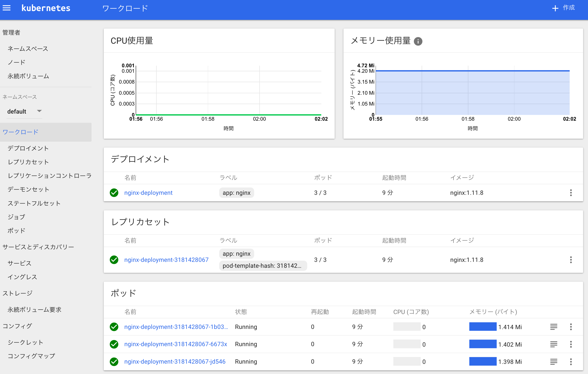Open the nginx-deployment link
Screen dimensions: 588x374
point(148,193)
